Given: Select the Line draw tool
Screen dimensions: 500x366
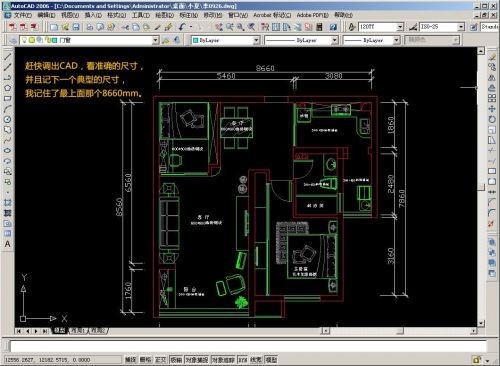Looking at the screenshot, I should [8, 57].
